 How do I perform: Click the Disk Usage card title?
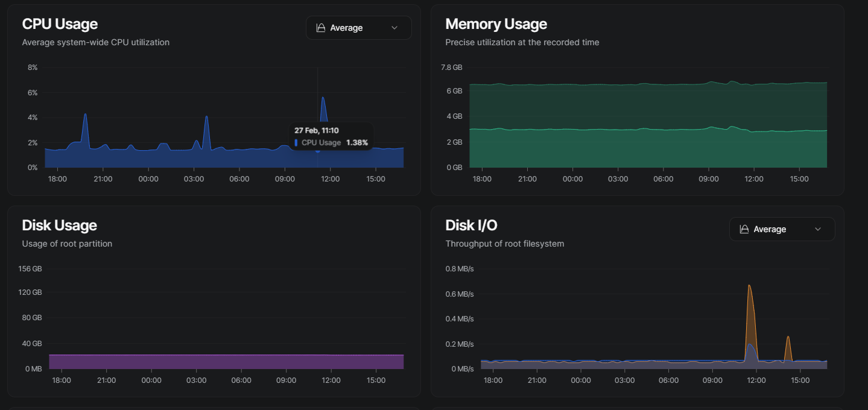coord(59,225)
